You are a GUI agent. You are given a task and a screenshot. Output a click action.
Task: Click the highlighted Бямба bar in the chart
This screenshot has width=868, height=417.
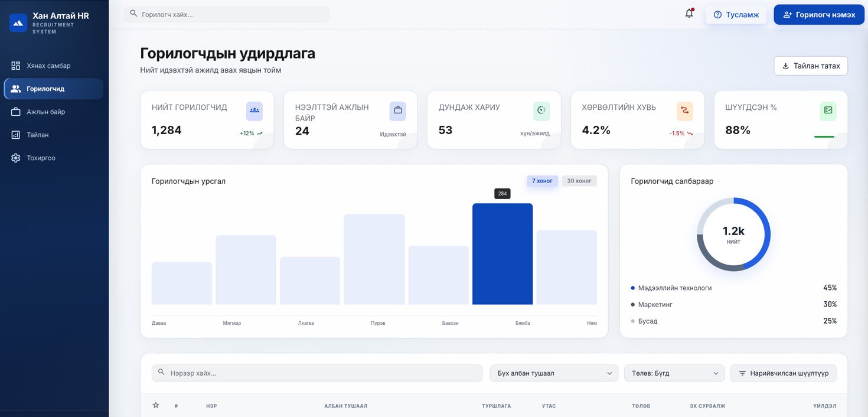(x=502, y=254)
